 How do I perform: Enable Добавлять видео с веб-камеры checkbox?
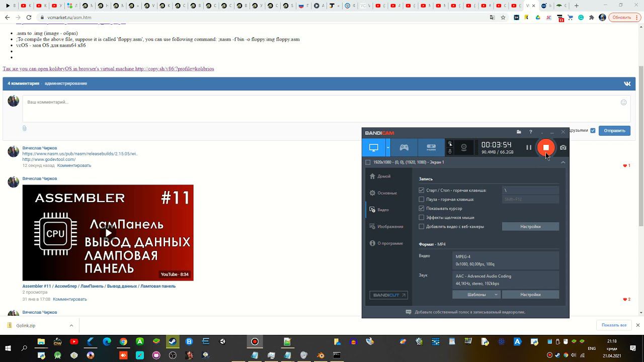[422, 227]
